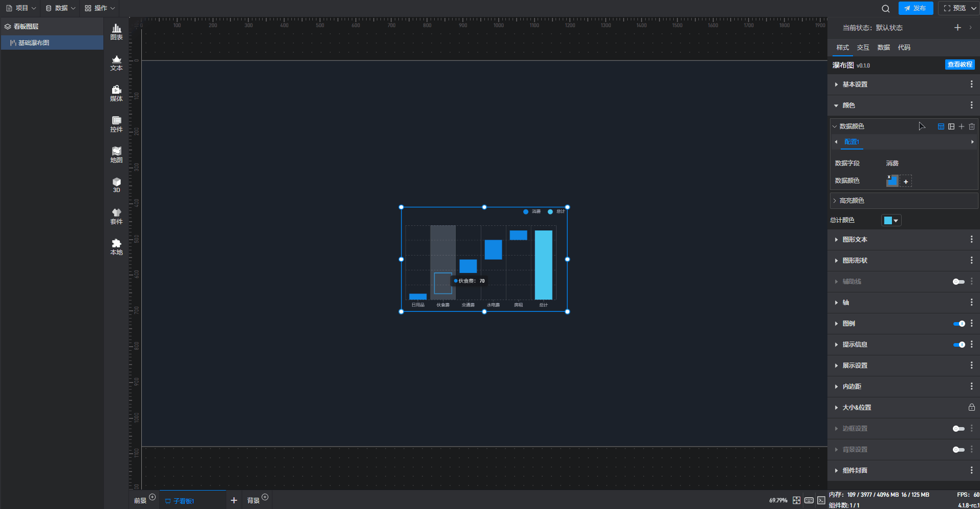Image resolution: width=980 pixels, height=509 pixels.
Task: Open the 轴 more options menu
Action: point(972,303)
